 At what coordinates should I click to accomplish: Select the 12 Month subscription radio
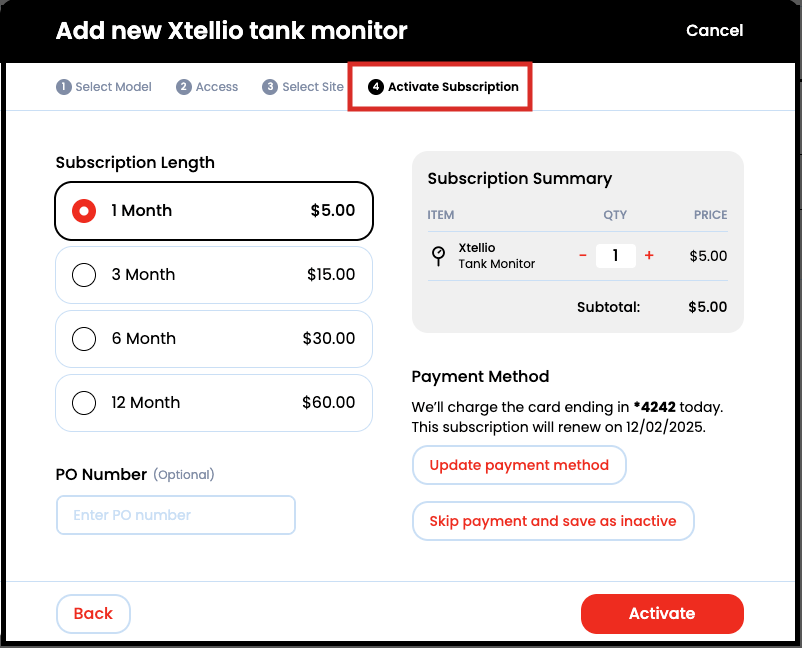pos(84,403)
